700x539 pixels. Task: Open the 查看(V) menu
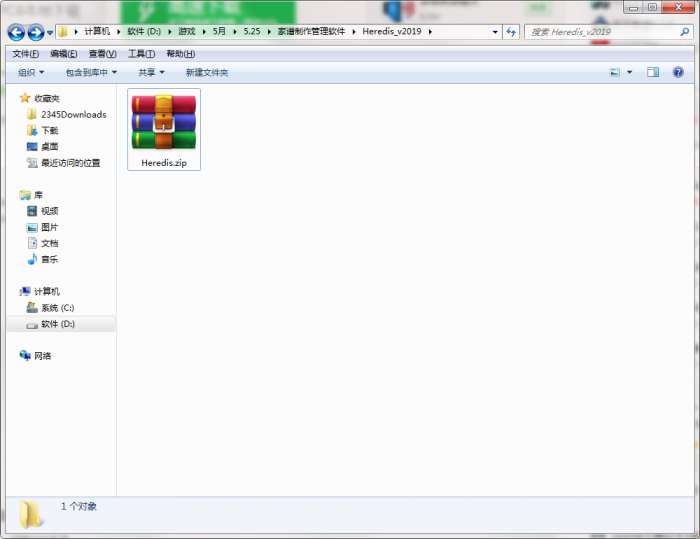[x=102, y=54]
